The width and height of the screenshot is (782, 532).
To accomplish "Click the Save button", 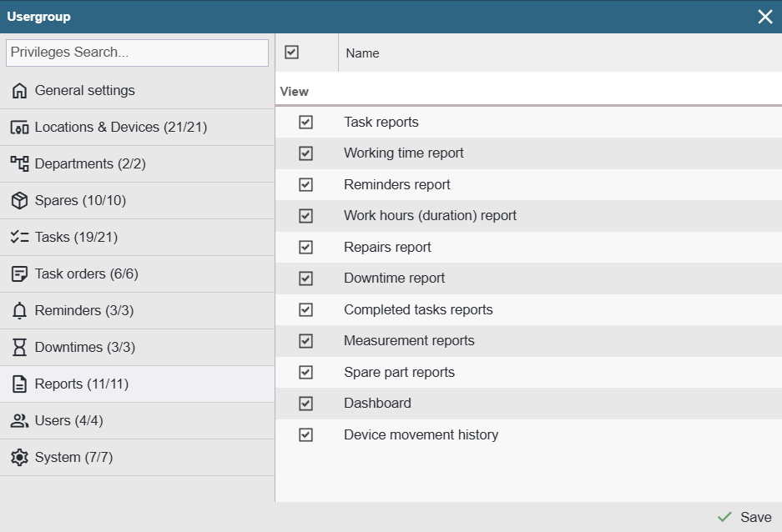I will tap(745, 517).
